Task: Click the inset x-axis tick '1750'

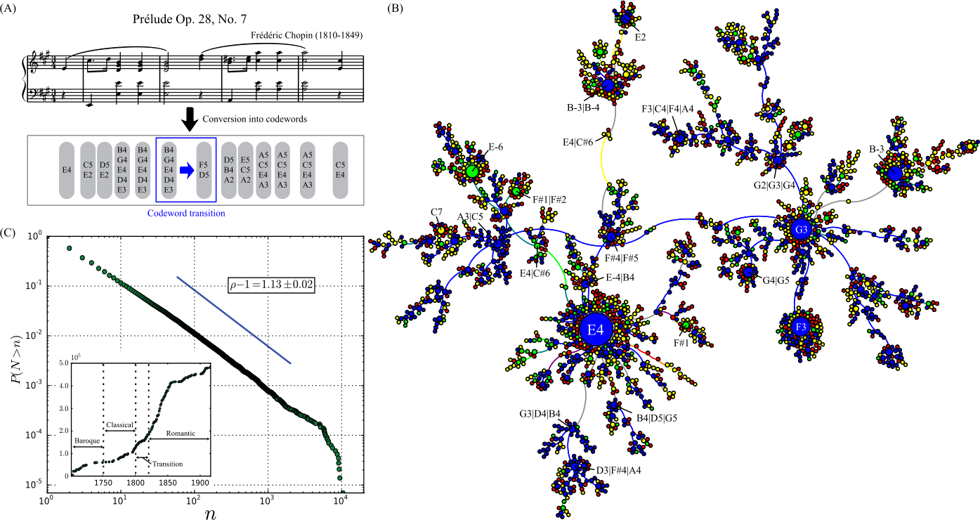Action: click(x=104, y=483)
